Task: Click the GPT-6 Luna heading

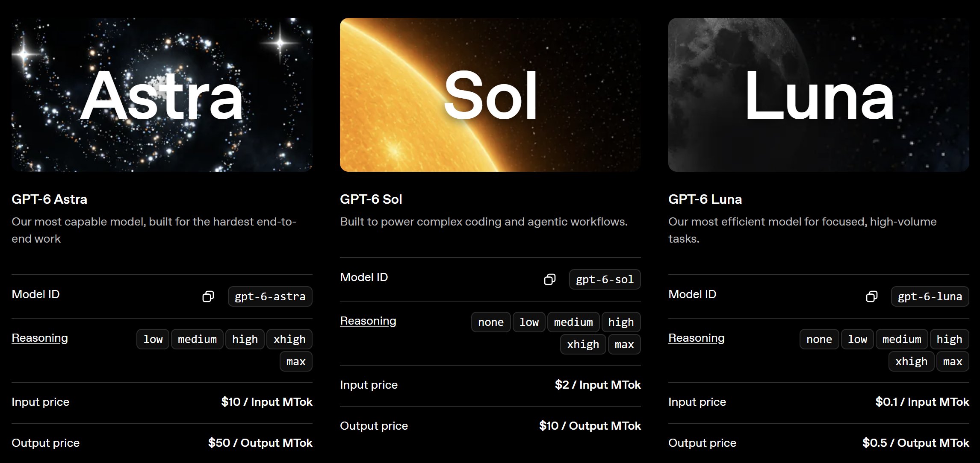Action: (705, 199)
